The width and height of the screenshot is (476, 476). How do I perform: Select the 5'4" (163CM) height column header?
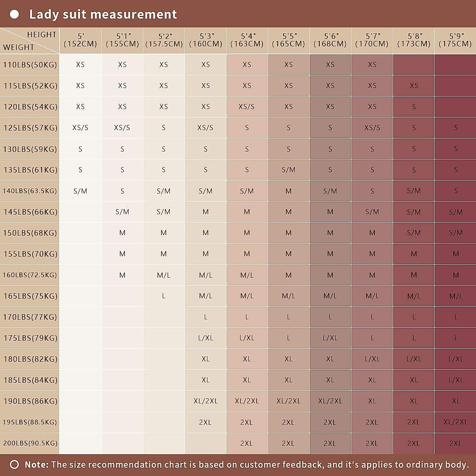pos(247,40)
